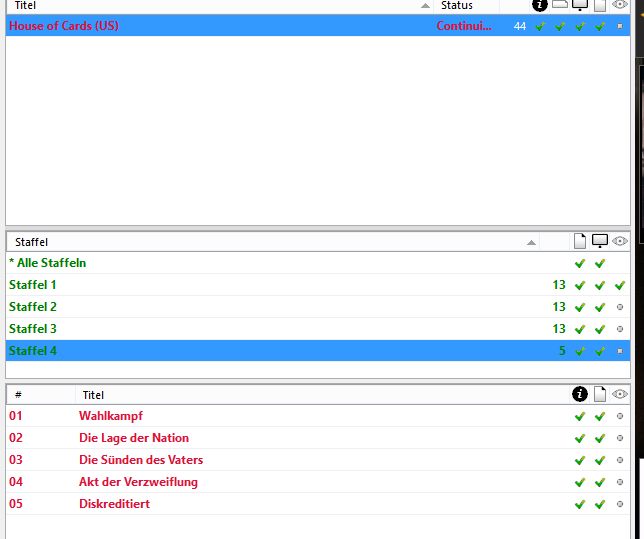Click episode number 05
Image resolution: width=644 pixels, height=539 pixels.
[x=16, y=504]
